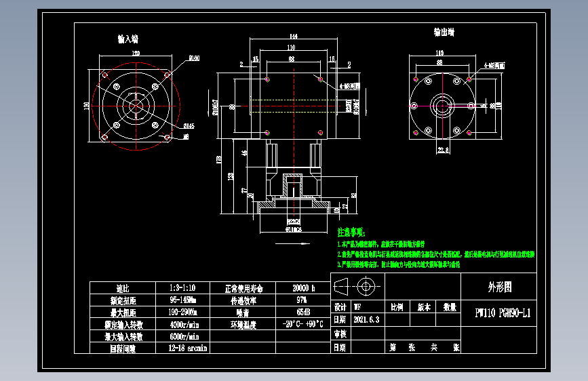Click the '审核' title block label

pyautogui.click(x=340, y=334)
